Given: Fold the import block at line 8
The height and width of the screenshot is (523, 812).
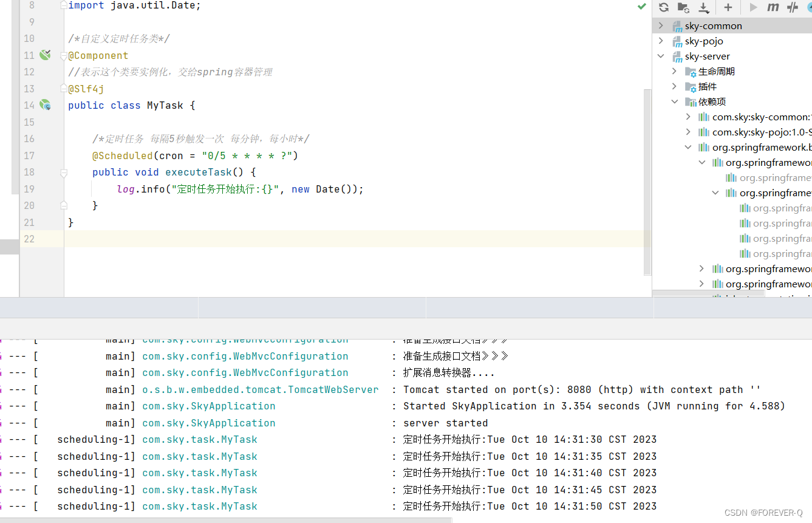Looking at the screenshot, I should [64, 5].
